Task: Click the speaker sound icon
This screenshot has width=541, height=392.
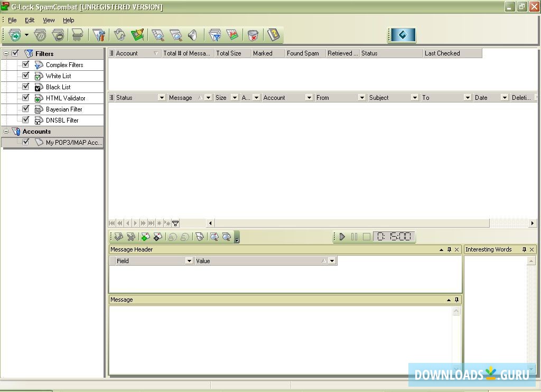Action: pyautogui.click(x=192, y=35)
